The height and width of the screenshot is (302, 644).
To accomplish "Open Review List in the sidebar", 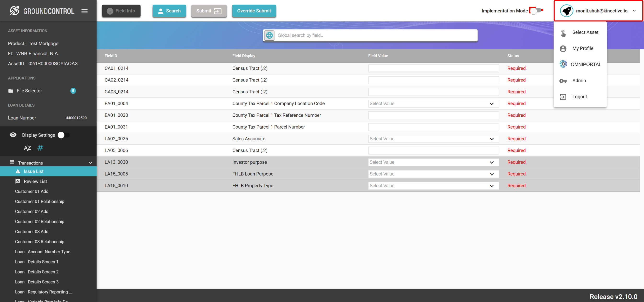I will click(35, 181).
